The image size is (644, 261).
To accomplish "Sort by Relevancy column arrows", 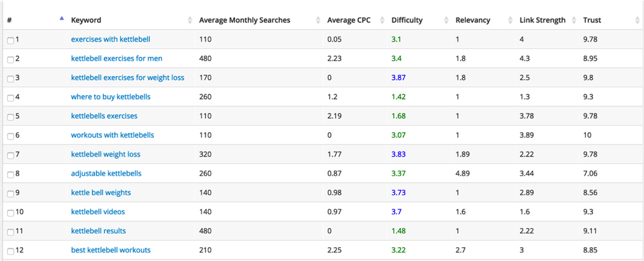I will [511, 20].
